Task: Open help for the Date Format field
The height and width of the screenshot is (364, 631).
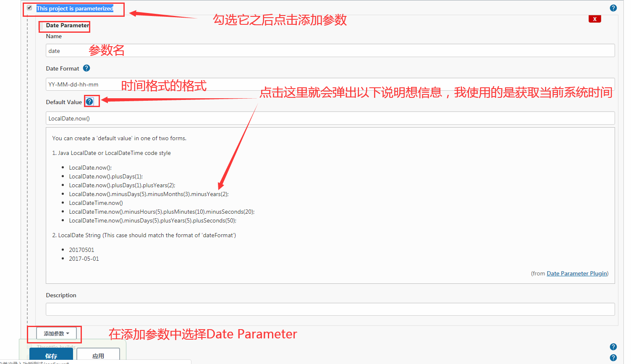Action: coord(86,68)
